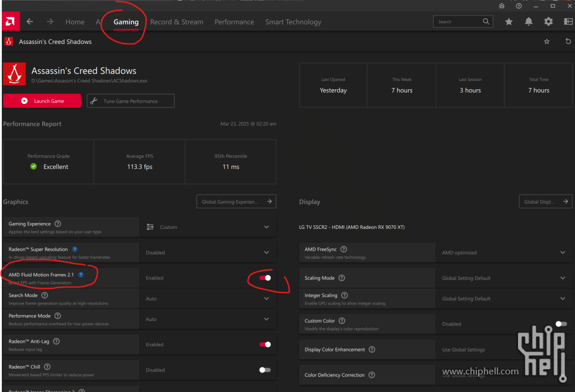Show help for AMD FreeSync
The height and width of the screenshot is (392, 575).
click(x=344, y=249)
